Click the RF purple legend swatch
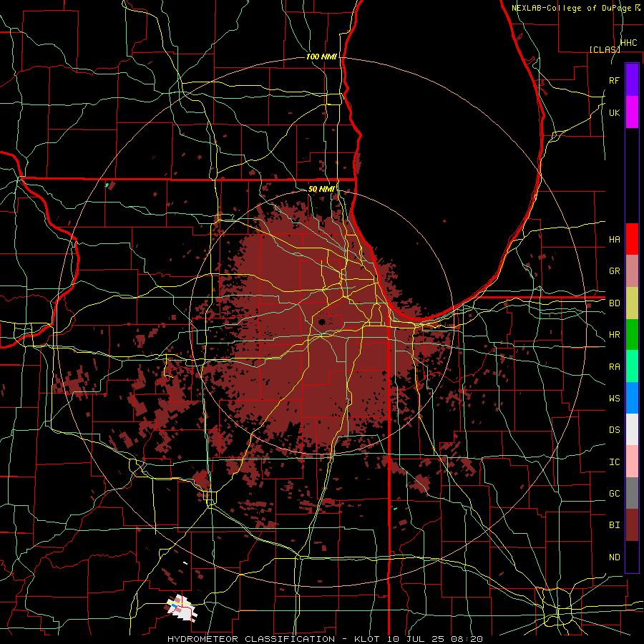The height and width of the screenshot is (644, 644). pyautogui.click(x=632, y=80)
